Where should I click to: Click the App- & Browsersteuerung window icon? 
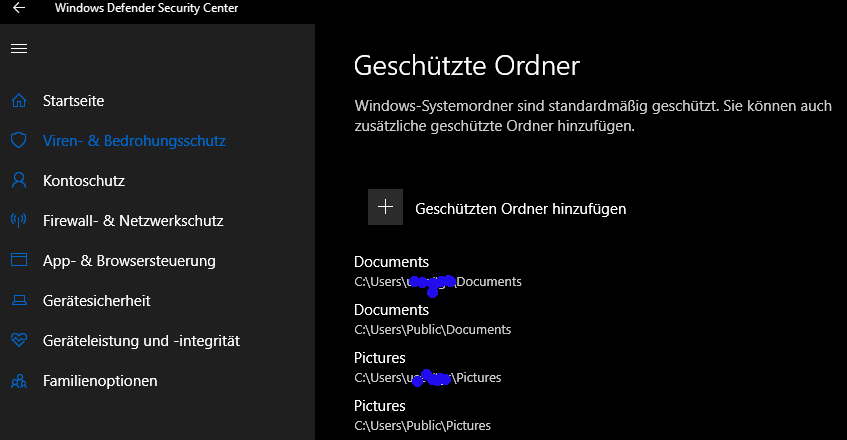(x=18, y=261)
